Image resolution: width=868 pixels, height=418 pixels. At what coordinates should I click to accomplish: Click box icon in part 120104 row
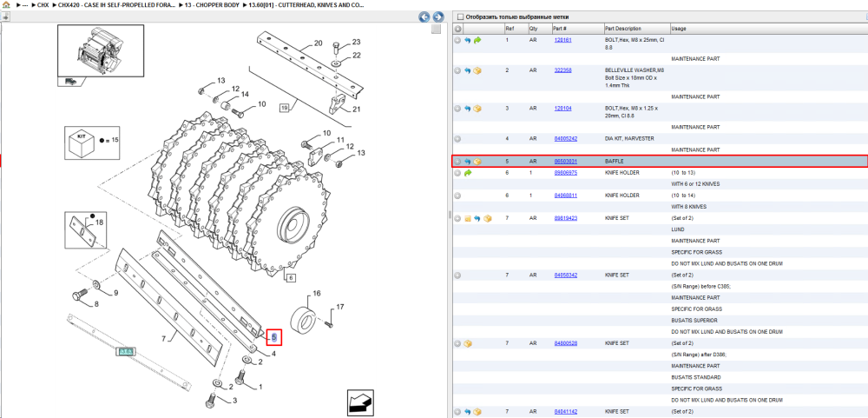[x=477, y=109]
